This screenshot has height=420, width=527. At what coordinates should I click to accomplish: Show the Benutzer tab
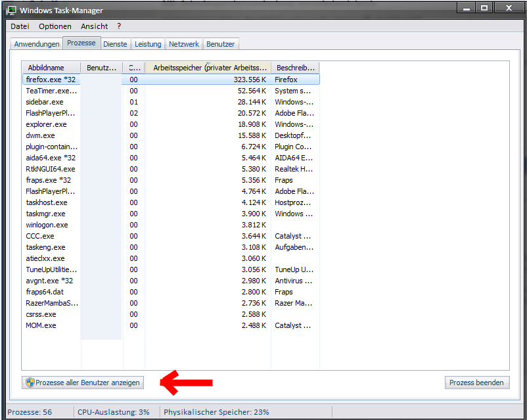point(221,44)
